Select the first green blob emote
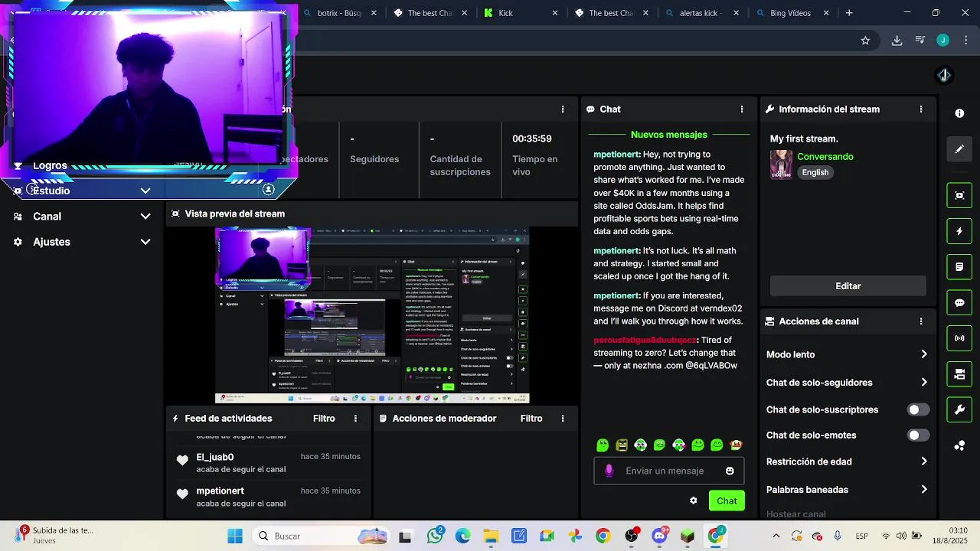This screenshot has width=980, height=551. (x=603, y=445)
